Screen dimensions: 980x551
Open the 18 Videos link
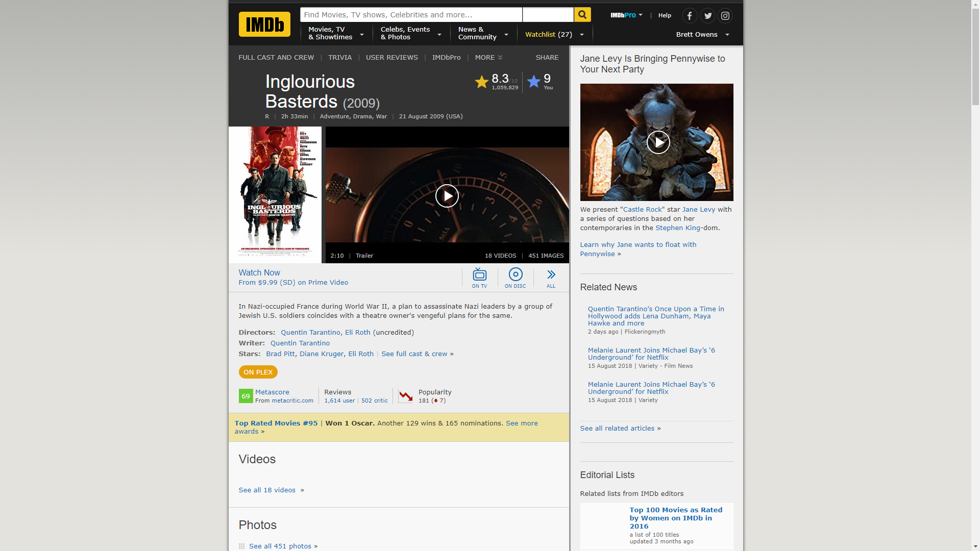(500, 256)
